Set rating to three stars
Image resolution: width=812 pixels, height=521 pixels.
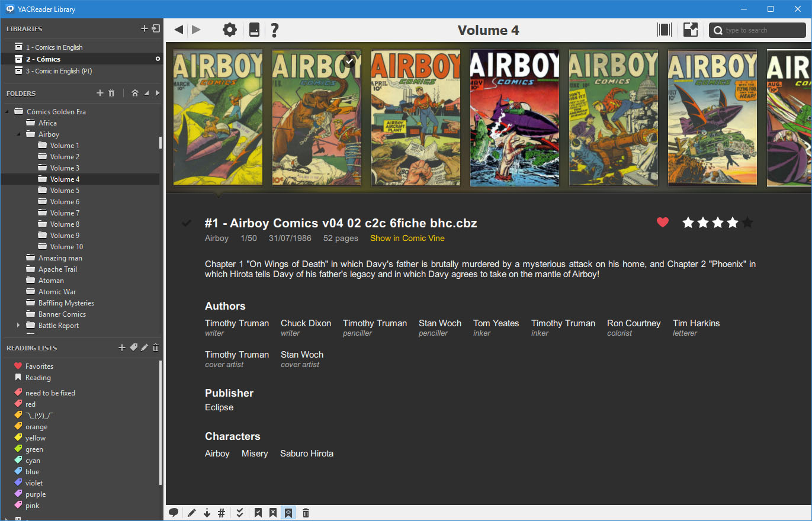coord(718,223)
